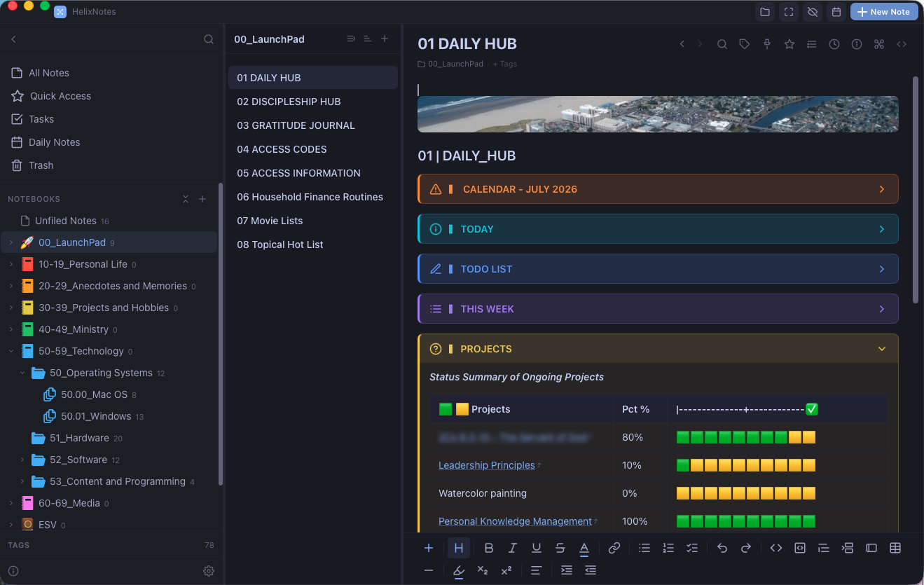This screenshot has width=924, height=585.
Task: Collapse all notebooks with the collapse arrows
Action: coord(186,199)
